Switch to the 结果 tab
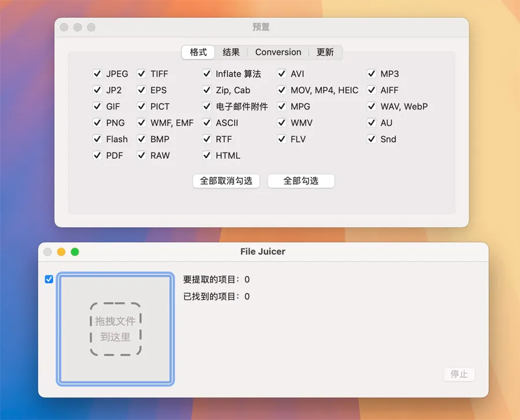This screenshot has height=420, width=520. coord(231,52)
